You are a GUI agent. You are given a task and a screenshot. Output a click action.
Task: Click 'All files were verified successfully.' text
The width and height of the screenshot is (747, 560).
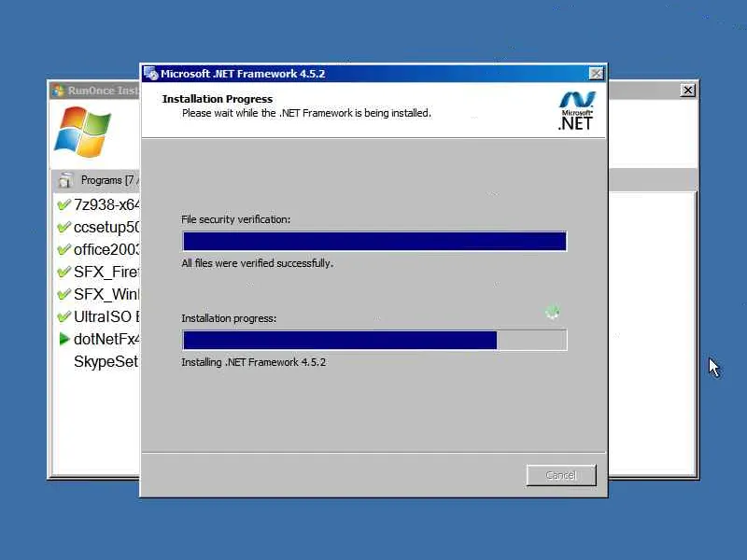258,263
